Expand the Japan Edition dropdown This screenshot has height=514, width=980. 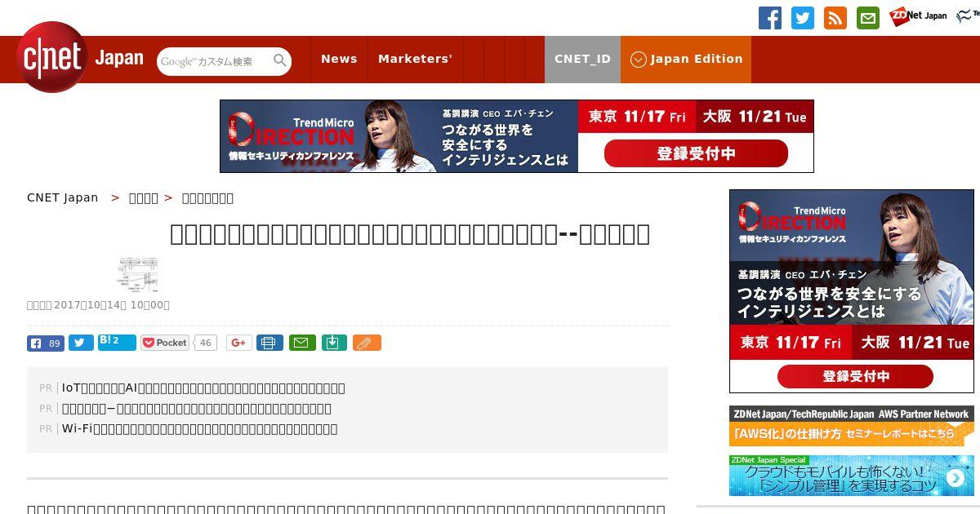coord(686,59)
